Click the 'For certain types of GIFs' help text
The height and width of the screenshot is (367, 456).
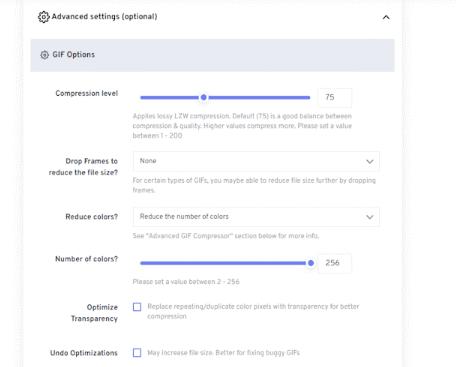[254, 185]
